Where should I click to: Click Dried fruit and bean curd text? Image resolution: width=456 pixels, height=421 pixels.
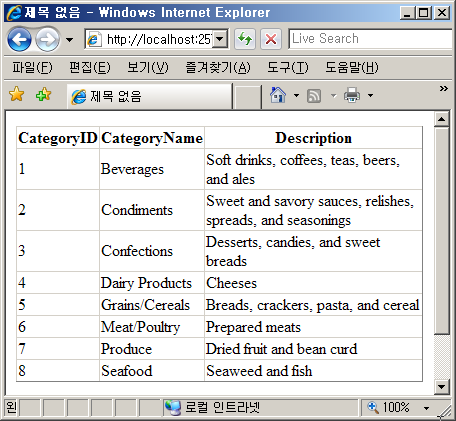(x=281, y=349)
